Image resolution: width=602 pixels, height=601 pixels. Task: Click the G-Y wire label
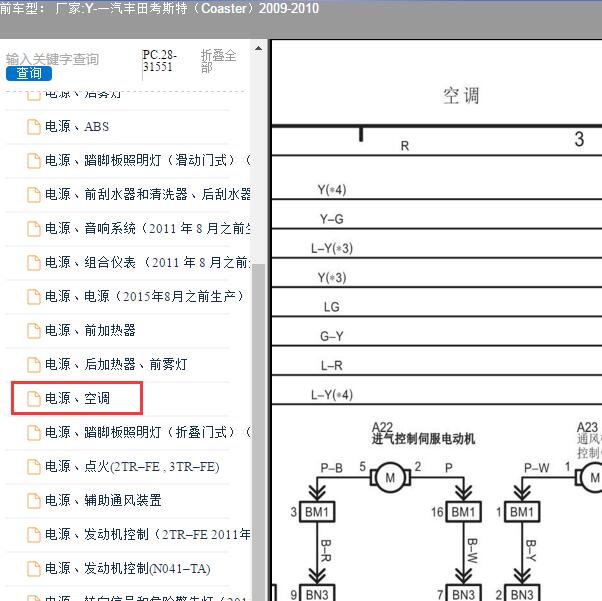pyautogui.click(x=332, y=336)
